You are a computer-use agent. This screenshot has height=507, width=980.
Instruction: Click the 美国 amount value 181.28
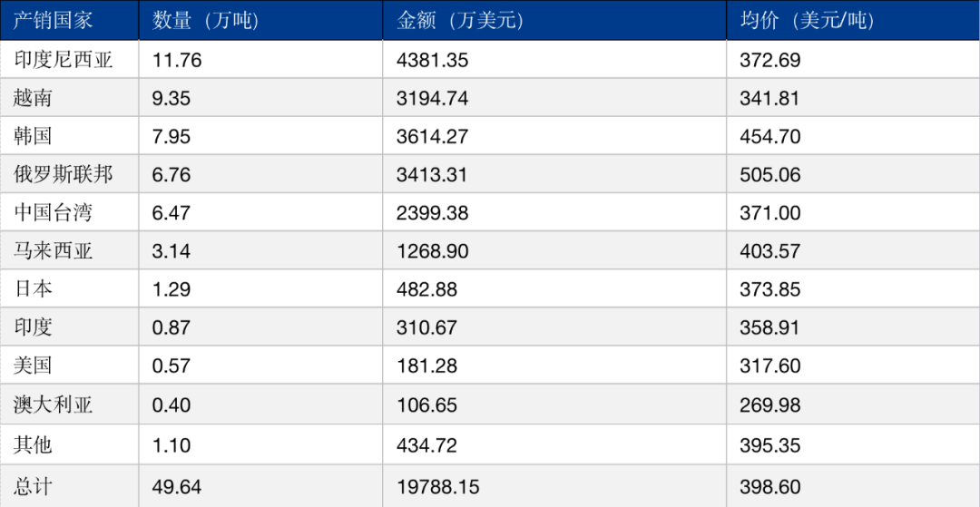pyautogui.click(x=426, y=366)
